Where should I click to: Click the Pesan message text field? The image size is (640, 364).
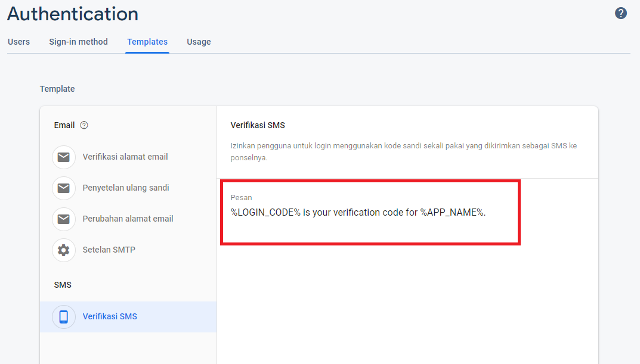coord(358,213)
